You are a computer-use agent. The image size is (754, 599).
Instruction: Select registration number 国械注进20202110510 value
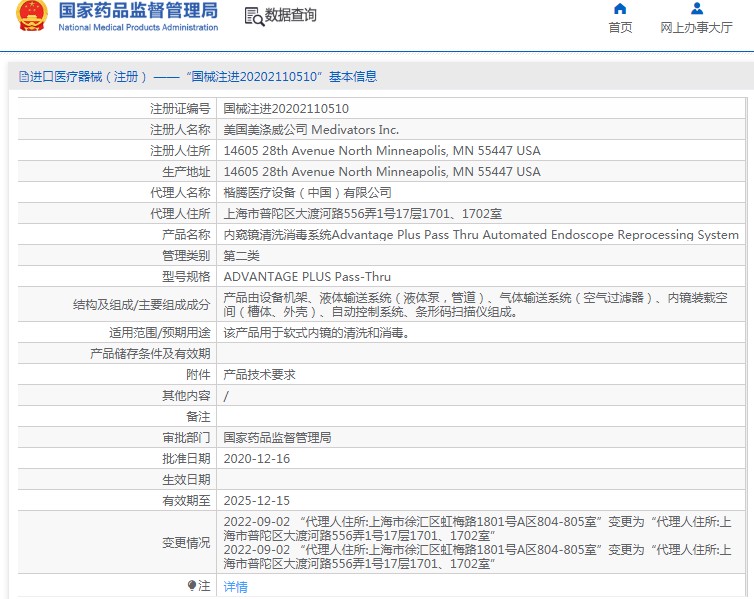point(286,109)
